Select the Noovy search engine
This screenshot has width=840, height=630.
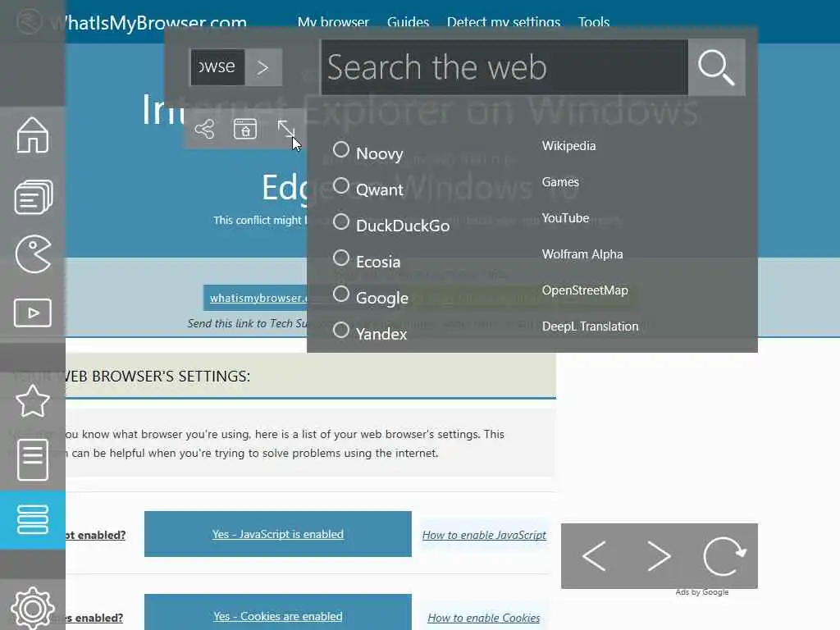pos(368,152)
